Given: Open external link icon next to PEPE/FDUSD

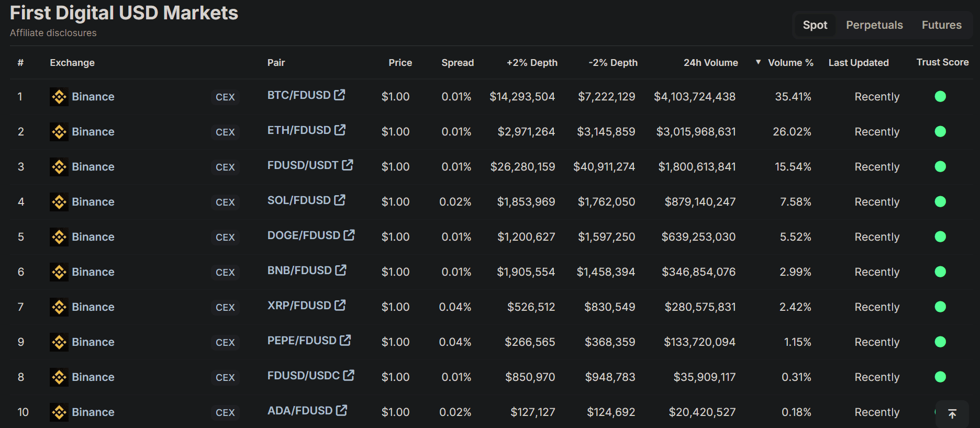Looking at the screenshot, I should [x=345, y=340].
